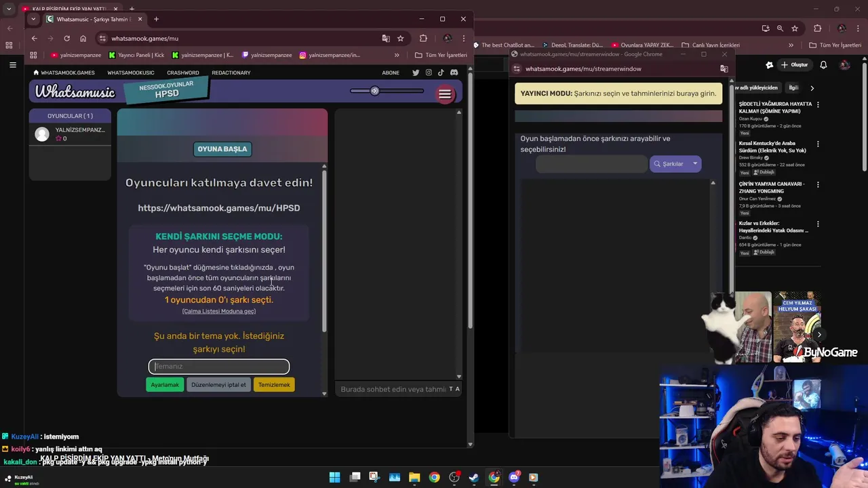This screenshot has width=868, height=488.
Task: Open Chrome three-dot menu in Whatsamusic window
Action: pyautogui.click(x=464, y=39)
